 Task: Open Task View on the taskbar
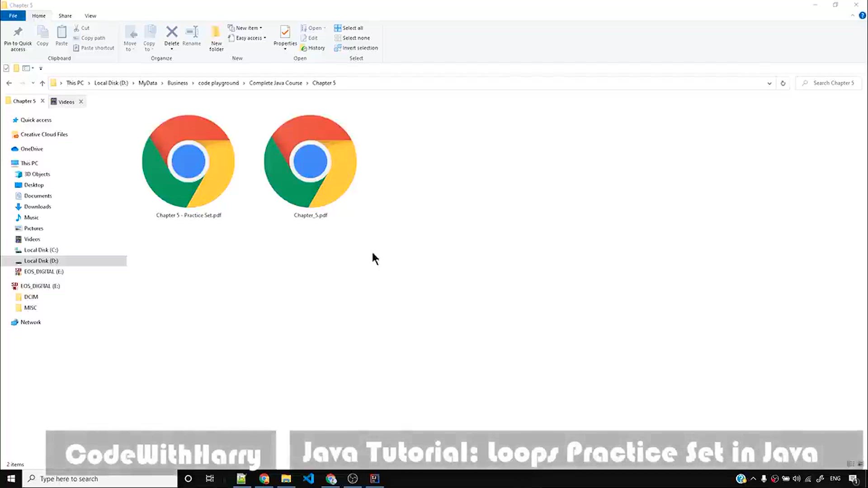click(210, 479)
